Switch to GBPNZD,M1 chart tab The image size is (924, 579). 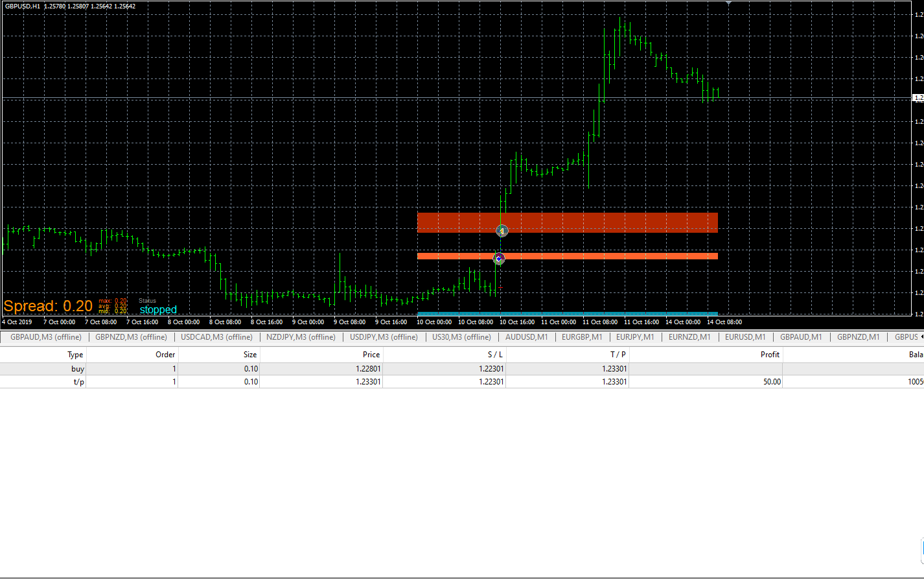tap(858, 337)
